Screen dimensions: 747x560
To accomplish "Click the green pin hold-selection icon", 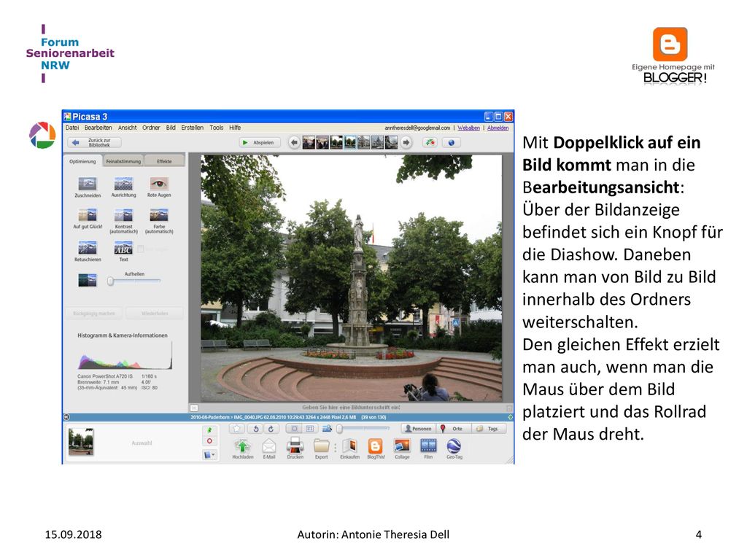I will tap(209, 430).
